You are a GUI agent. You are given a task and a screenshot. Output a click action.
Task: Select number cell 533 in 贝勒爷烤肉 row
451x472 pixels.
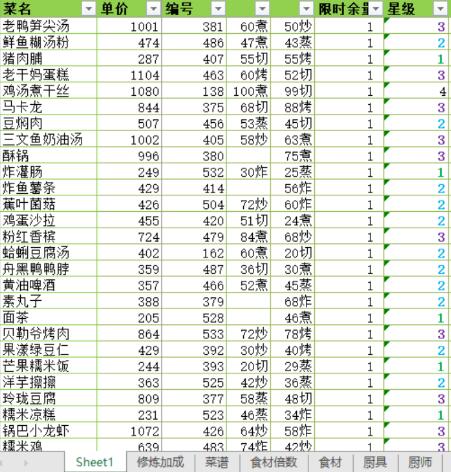194,334
